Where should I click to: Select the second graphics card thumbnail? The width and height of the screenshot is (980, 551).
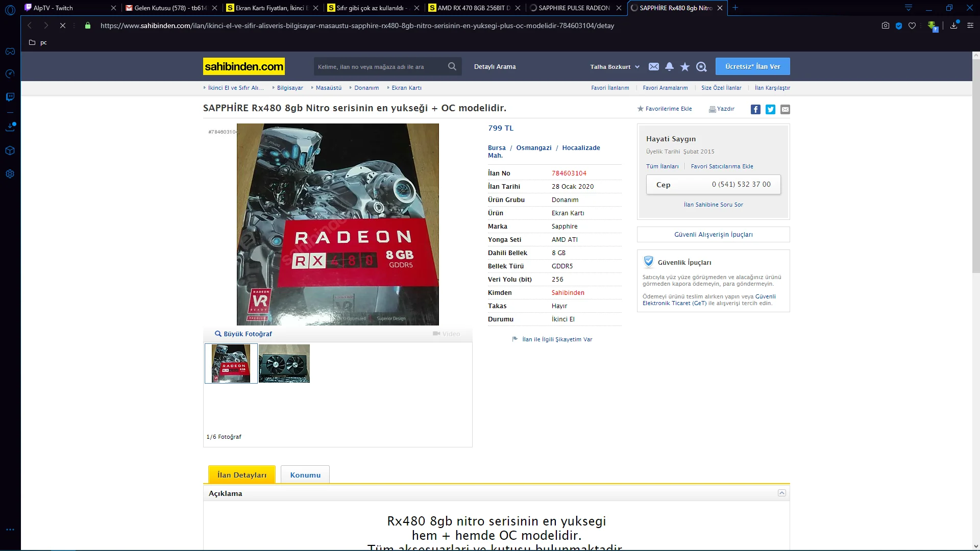tap(284, 363)
